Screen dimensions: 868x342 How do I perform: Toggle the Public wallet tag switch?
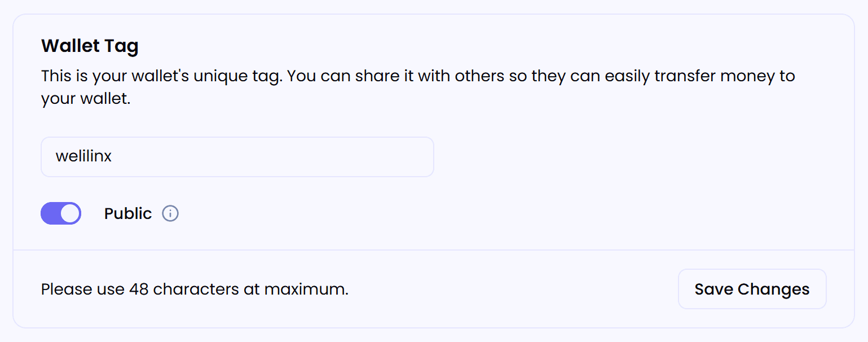click(61, 214)
